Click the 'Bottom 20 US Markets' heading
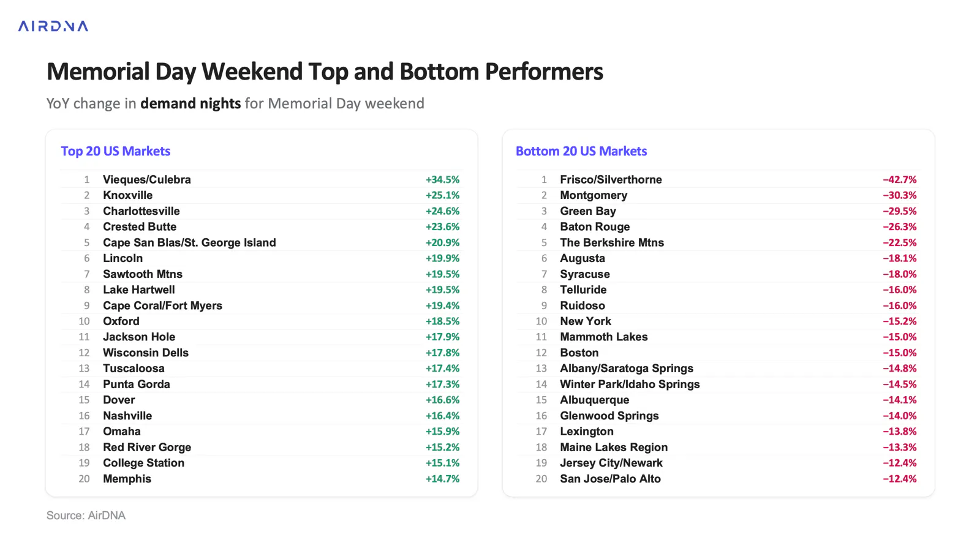This screenshot has height=551, width=980. click(x=581, y=151)
